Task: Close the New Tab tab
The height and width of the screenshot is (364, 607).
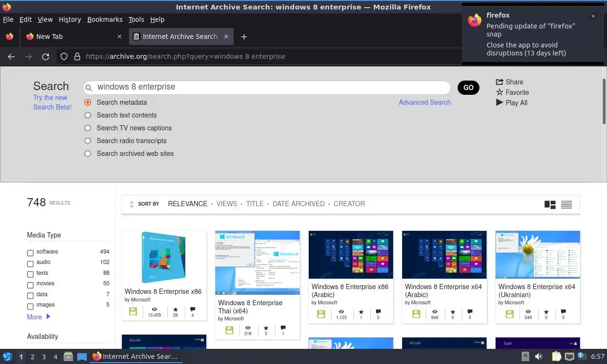Action: pos(120,36)
